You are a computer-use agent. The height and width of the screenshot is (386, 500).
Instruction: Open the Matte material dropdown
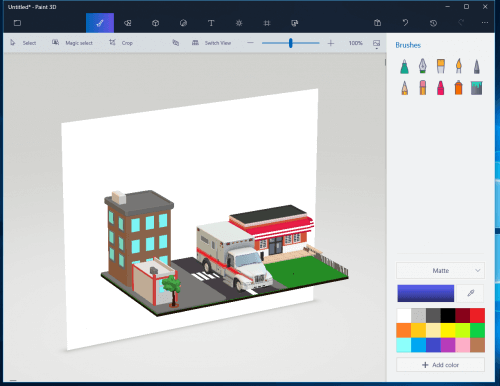[440, 271]
